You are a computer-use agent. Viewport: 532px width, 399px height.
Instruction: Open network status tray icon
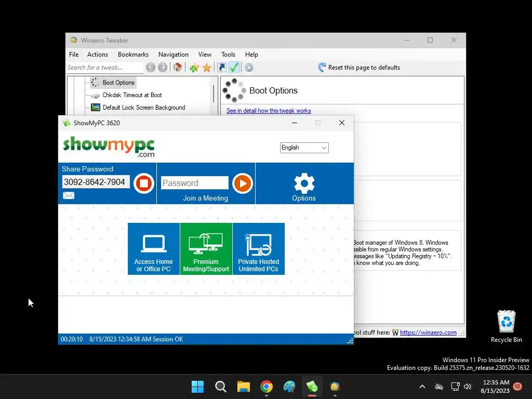[455, 387]
